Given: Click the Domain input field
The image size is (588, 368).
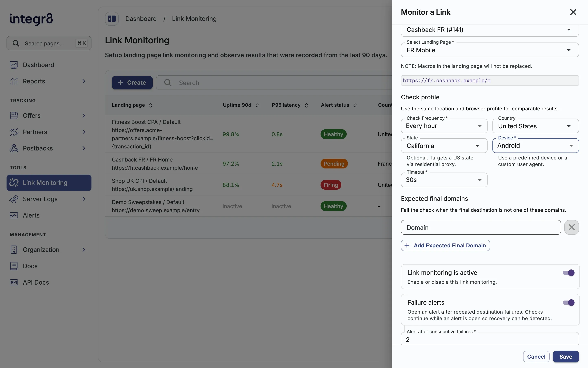Looking at the screenshot, I should click(481, 228).
